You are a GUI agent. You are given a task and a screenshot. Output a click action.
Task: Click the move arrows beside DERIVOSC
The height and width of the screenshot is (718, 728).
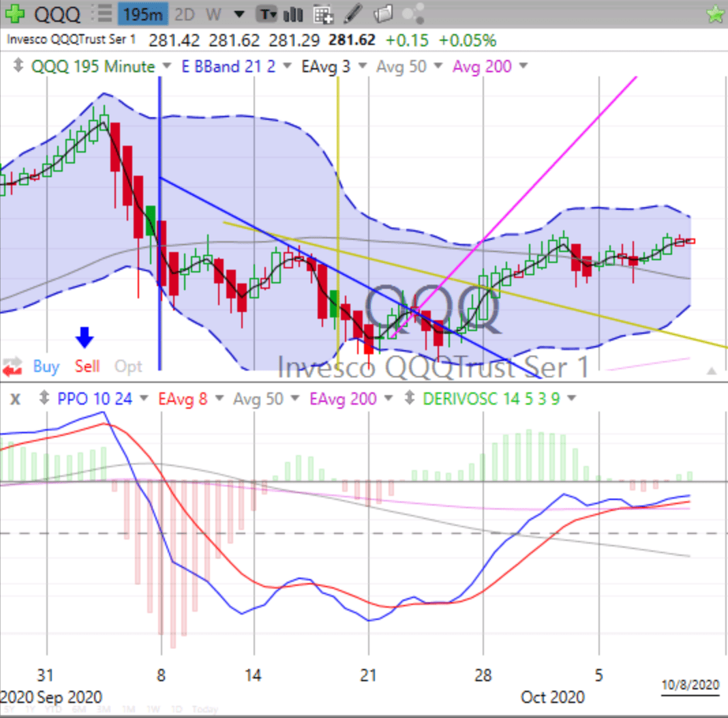pos(410,398)
